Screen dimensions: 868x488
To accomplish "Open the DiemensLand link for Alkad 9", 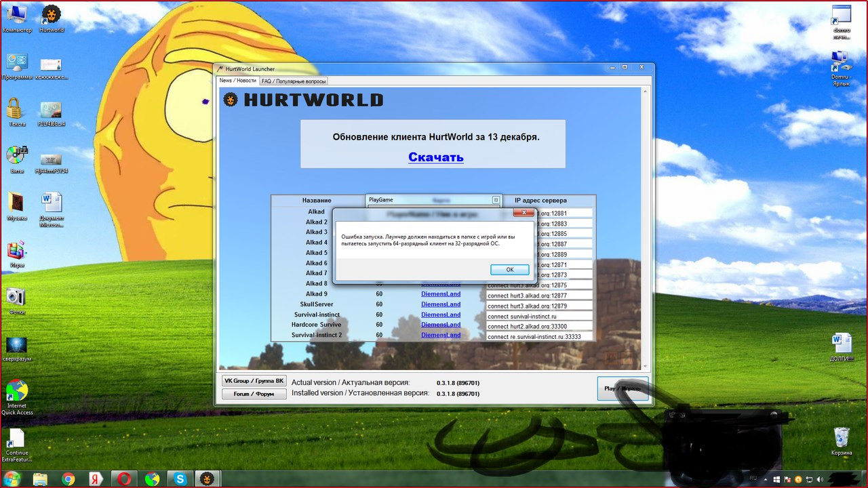I will [441, 294].
